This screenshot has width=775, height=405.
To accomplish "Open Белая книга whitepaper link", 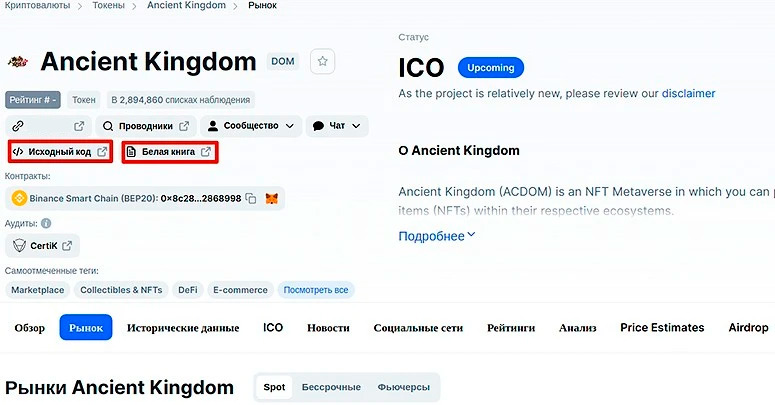I will coord(169,152).
